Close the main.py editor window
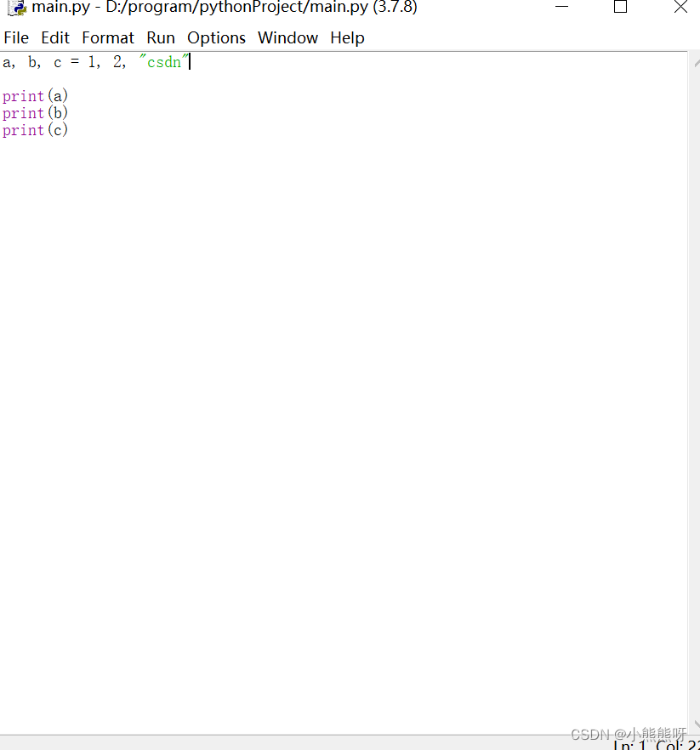 [680, 7]
